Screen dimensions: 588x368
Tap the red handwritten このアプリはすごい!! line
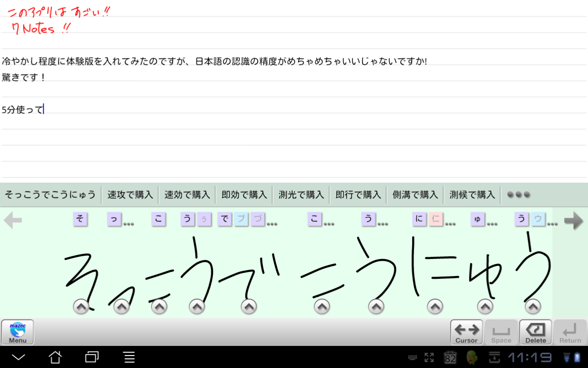click(59, 12)
